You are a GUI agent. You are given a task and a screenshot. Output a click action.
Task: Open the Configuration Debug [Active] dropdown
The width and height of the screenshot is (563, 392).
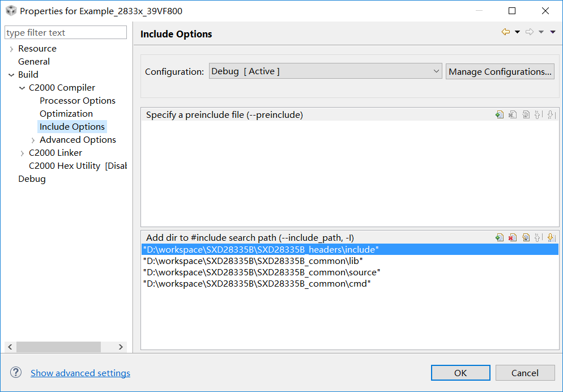click(325, 71)
